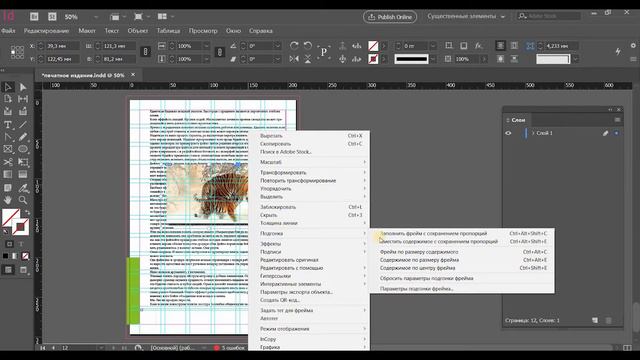Viewport: 640px width, 360px height.
Task: Open the rotation angle dropdown
Action: [277, 46]
